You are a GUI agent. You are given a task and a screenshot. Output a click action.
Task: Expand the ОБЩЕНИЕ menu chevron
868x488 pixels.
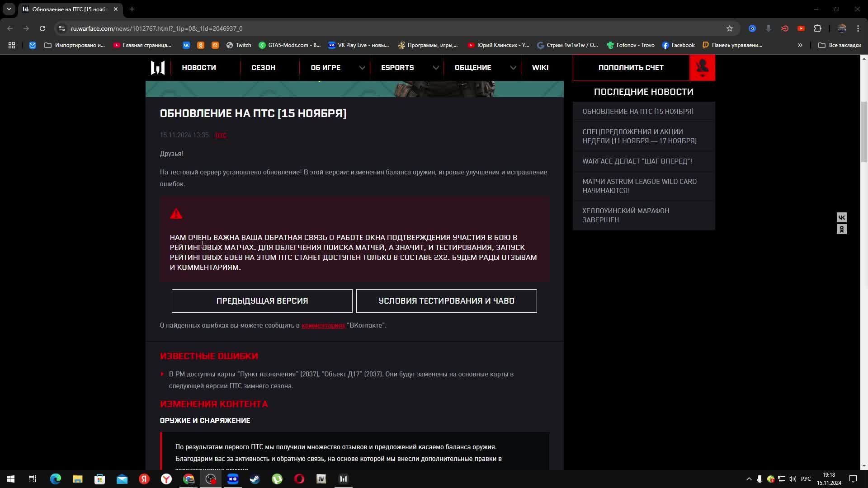coord(513,68)
